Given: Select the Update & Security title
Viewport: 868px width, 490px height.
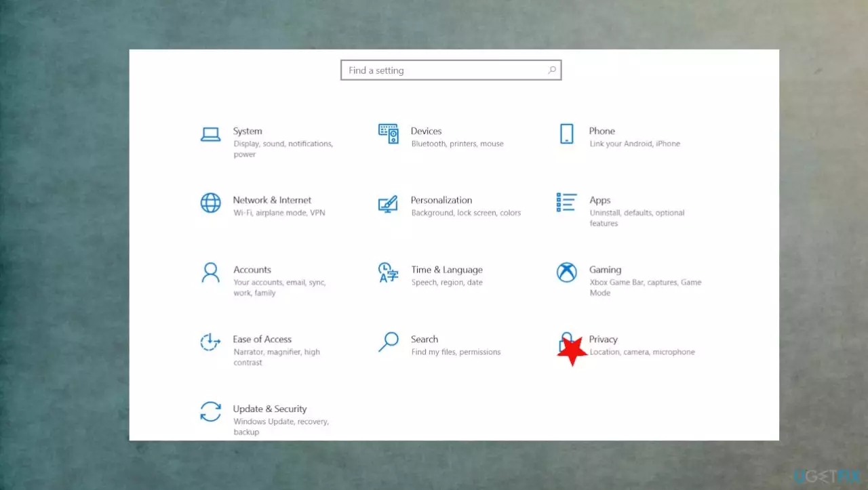Looking at the screenshot, I should click(270, 409).
